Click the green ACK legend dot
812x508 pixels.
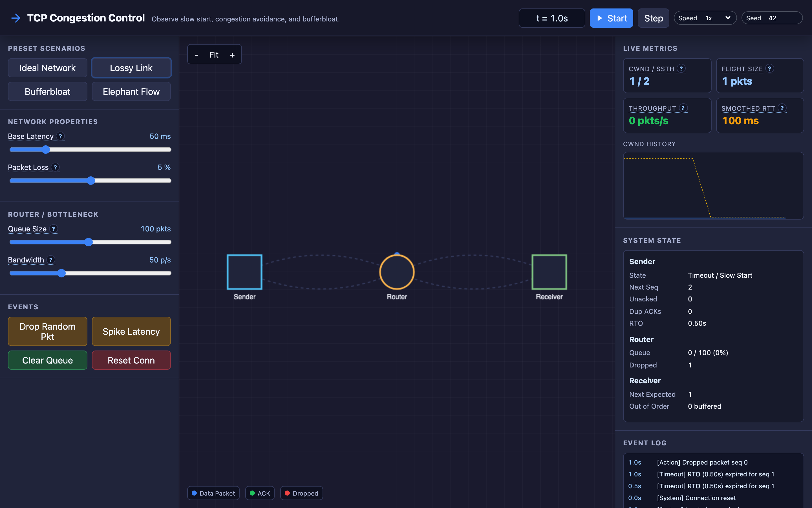[252, 493]
